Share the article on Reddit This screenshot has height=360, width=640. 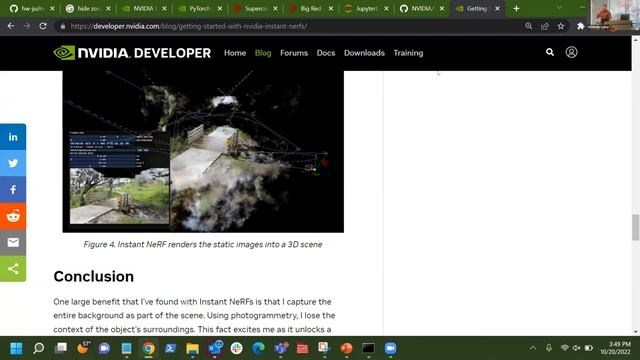pos(13,216)
